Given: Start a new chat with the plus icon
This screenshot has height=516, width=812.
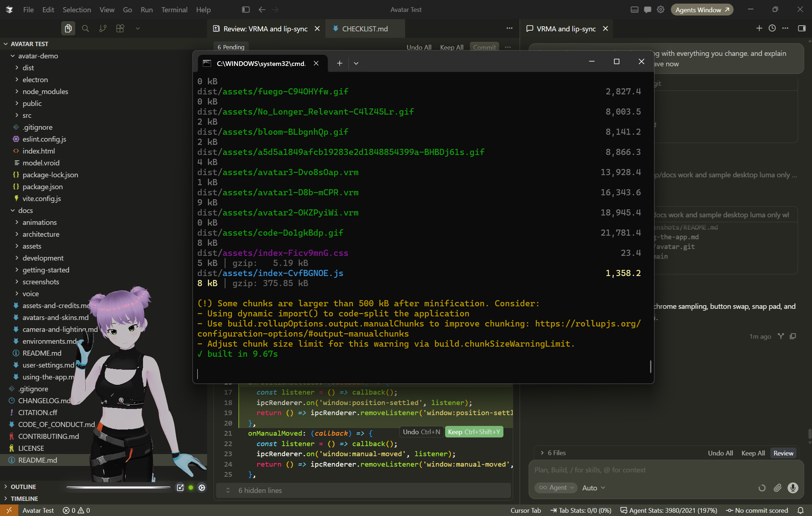Looking at the screenshot, I should click(x=759, y=28).
